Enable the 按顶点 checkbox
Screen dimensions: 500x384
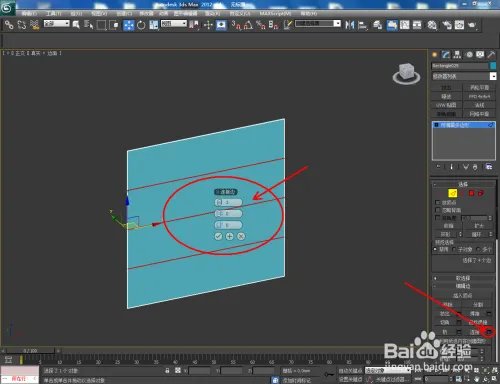click(438, 202)
